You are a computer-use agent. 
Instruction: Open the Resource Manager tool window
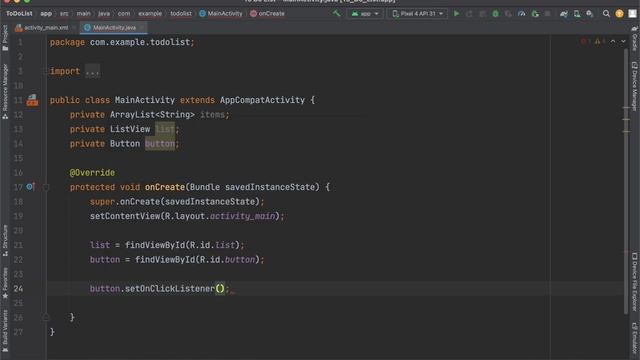tap(5, 91)
